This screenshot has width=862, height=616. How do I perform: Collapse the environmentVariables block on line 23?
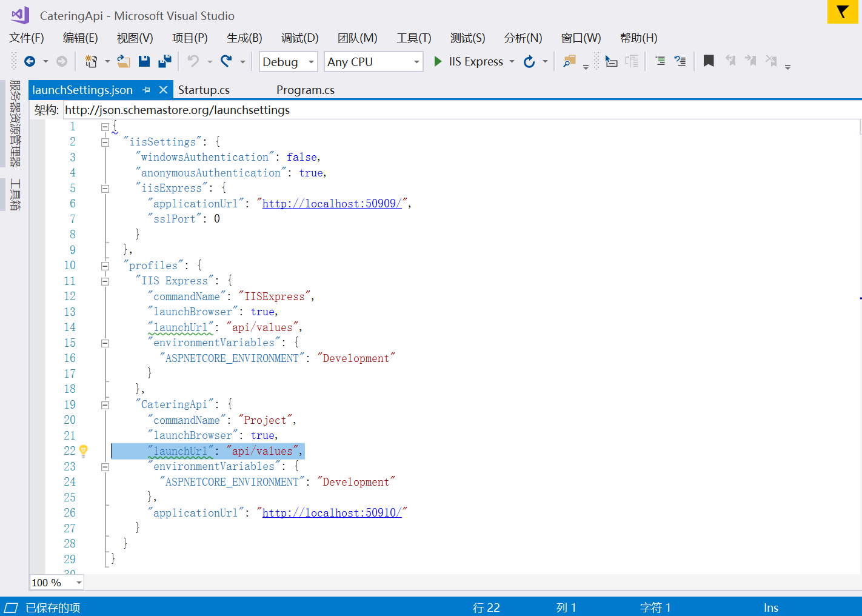click(105, 467)
